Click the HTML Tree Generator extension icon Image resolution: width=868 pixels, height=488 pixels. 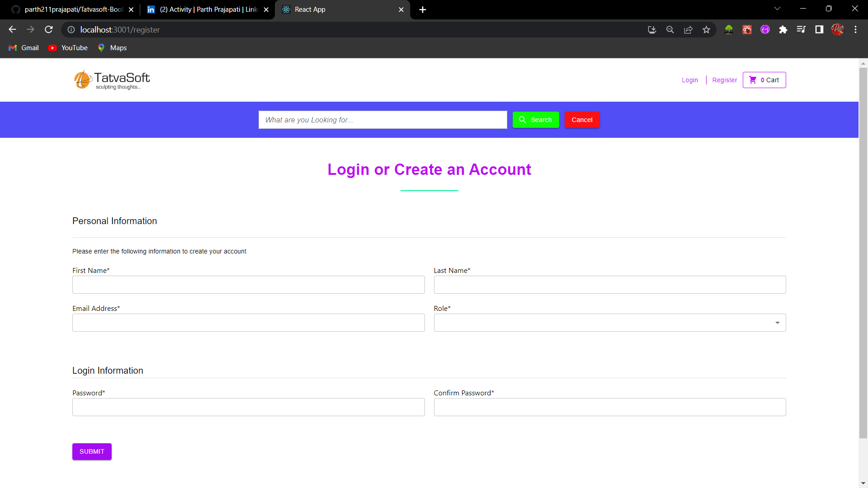(x=729, y=30)
